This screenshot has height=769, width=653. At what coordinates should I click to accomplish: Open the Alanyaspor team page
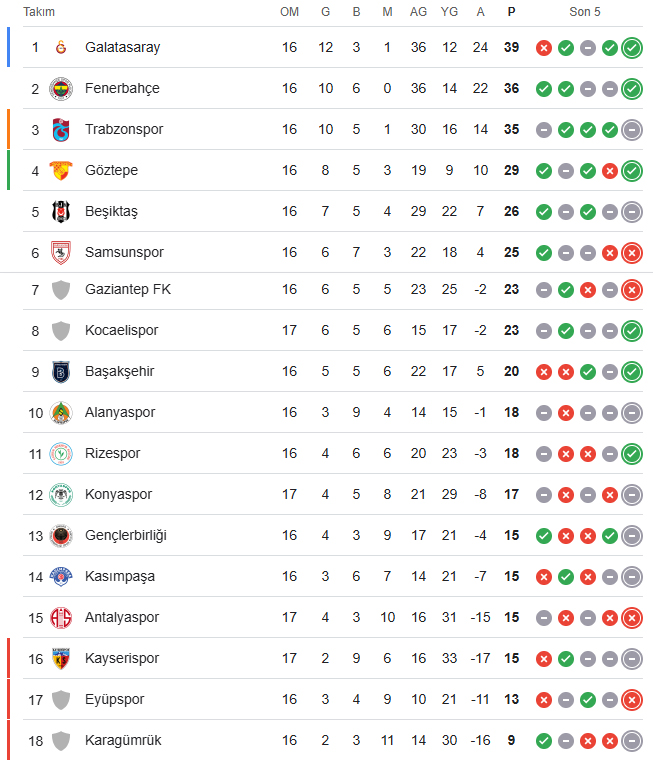(120, 413)
